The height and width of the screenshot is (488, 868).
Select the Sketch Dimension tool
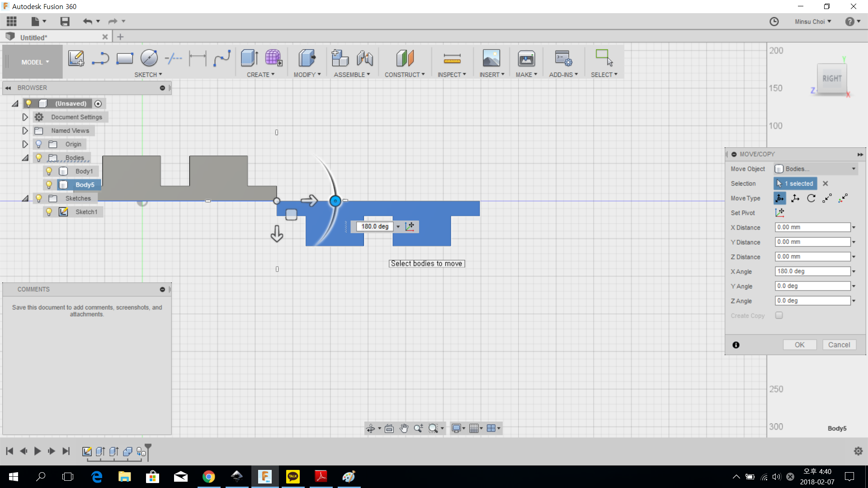point(198,58)
